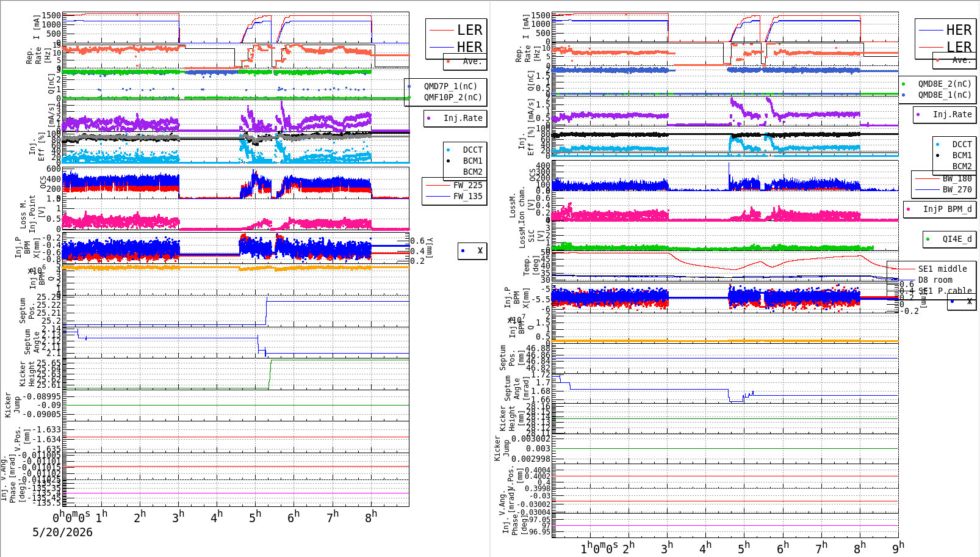Click the SE1 P.cable legend entry
The image size is (980, 557).
[945, 291]
